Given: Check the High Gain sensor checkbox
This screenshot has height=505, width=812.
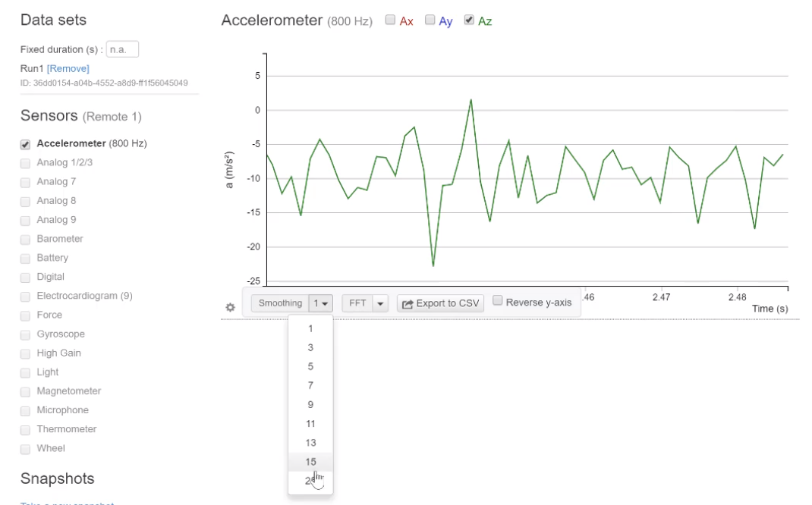Looking at the screenshot, I should [25, 354].
